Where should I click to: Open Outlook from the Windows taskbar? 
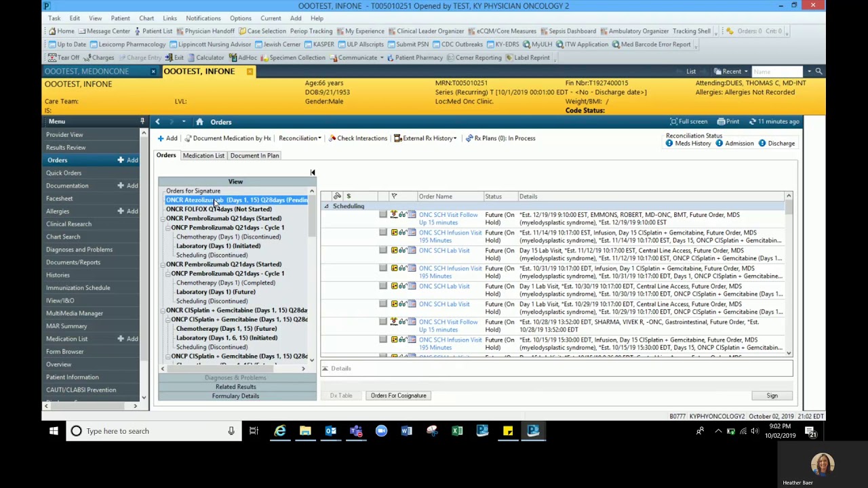click(331, 431)
